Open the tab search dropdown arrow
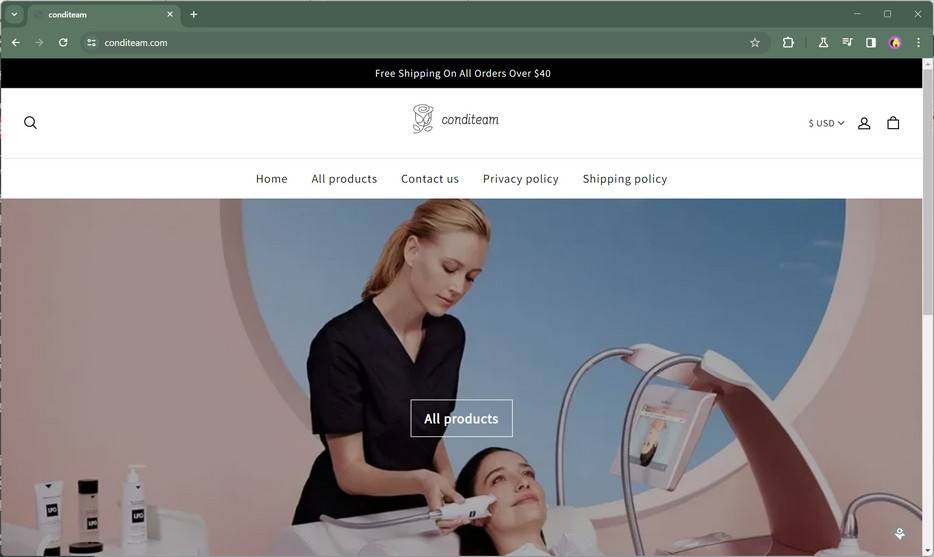934x557 pixels. pyautogui.click(x=14, y=14)
